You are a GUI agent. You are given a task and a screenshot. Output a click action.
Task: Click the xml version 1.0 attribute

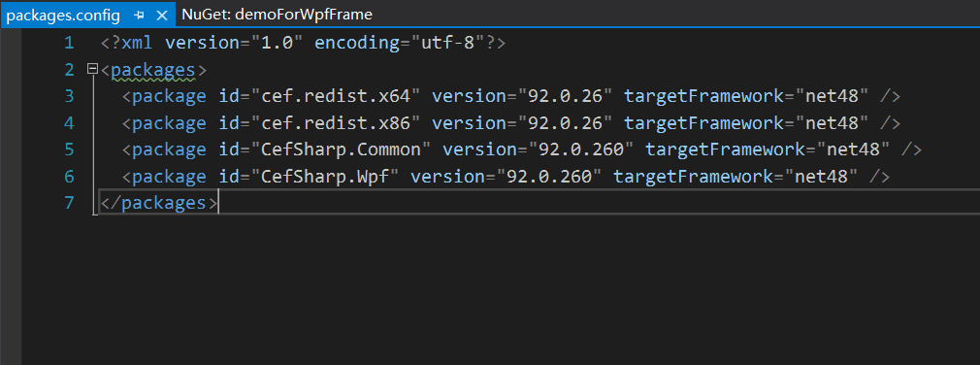tap(235, 43)
